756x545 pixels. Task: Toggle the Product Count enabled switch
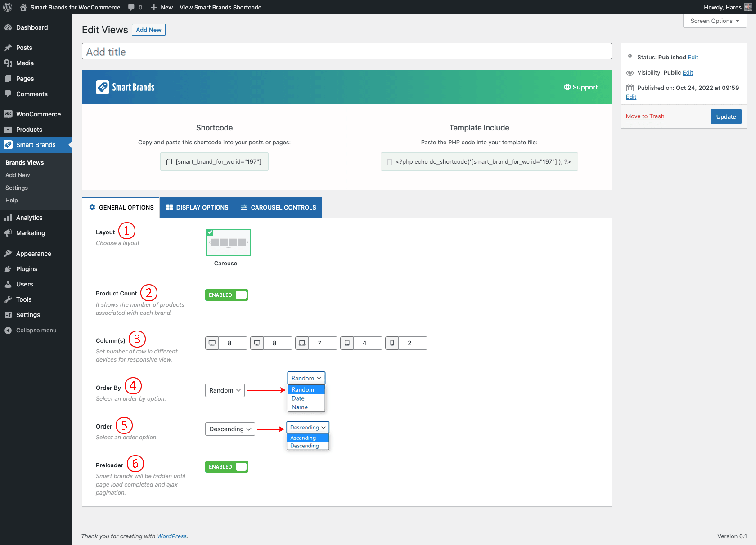[x=227, y=295]
